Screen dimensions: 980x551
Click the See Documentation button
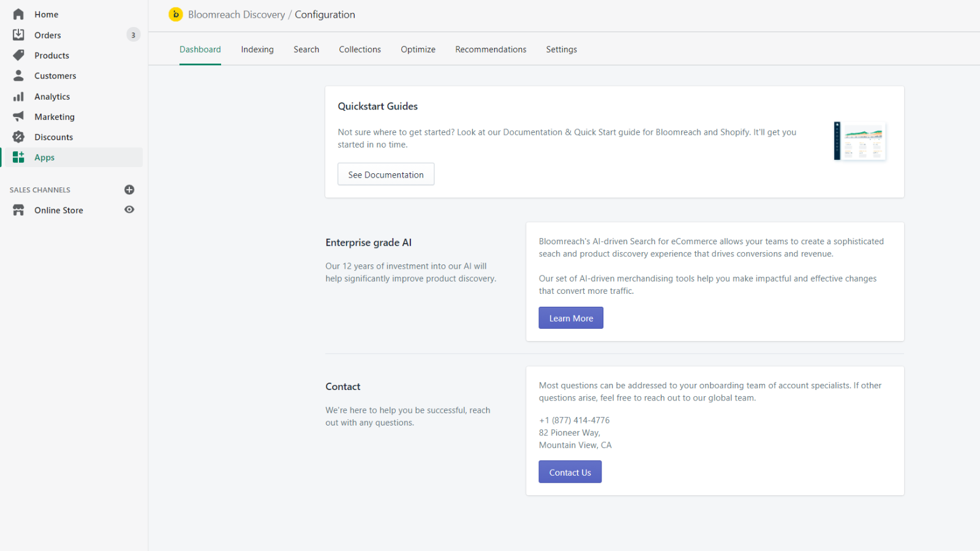click(x=386, y=174)
